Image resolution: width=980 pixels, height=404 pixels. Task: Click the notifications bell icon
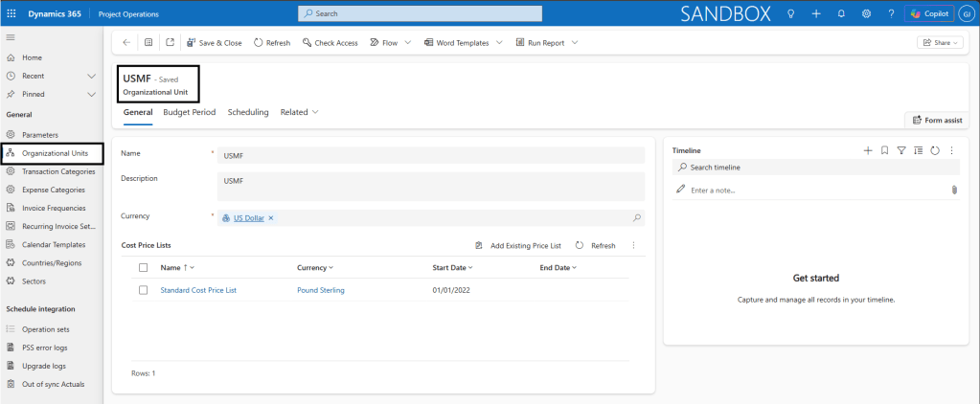click(841, 14)
